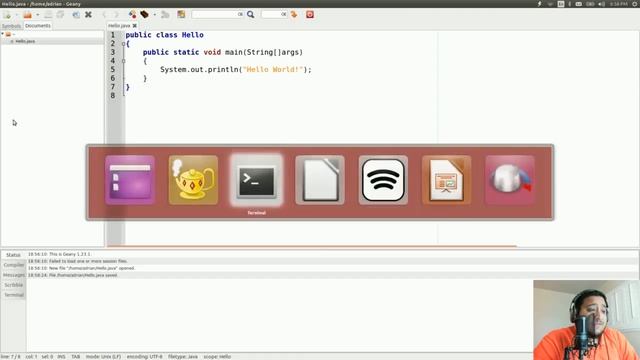
Task: Select Terminal icon in app switcher
Action: coord(256,180)
